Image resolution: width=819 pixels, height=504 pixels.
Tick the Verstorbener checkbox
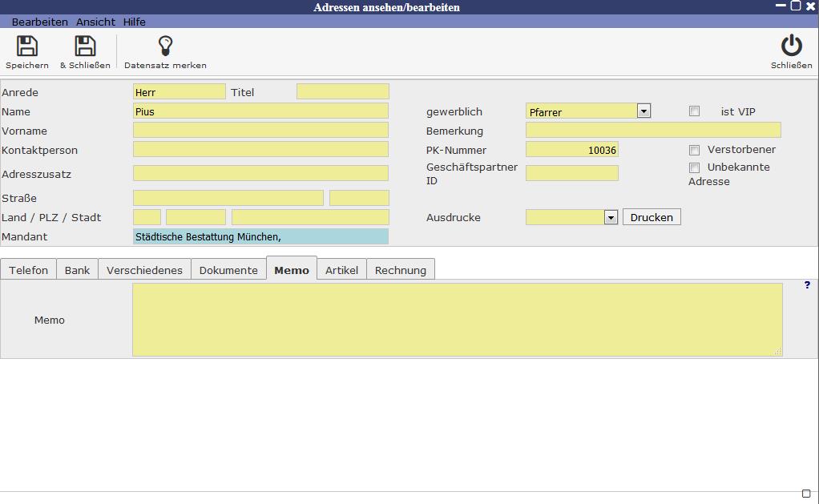click(694, 150)
